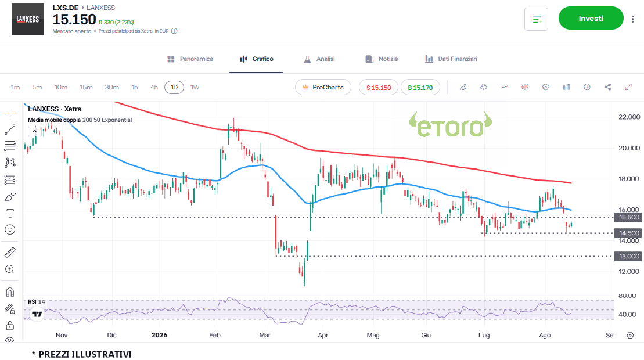Image resolution: width=644 pixels, height=360 pixels.
Task: Select the 4h timeframe
Action: pos(154,87)
